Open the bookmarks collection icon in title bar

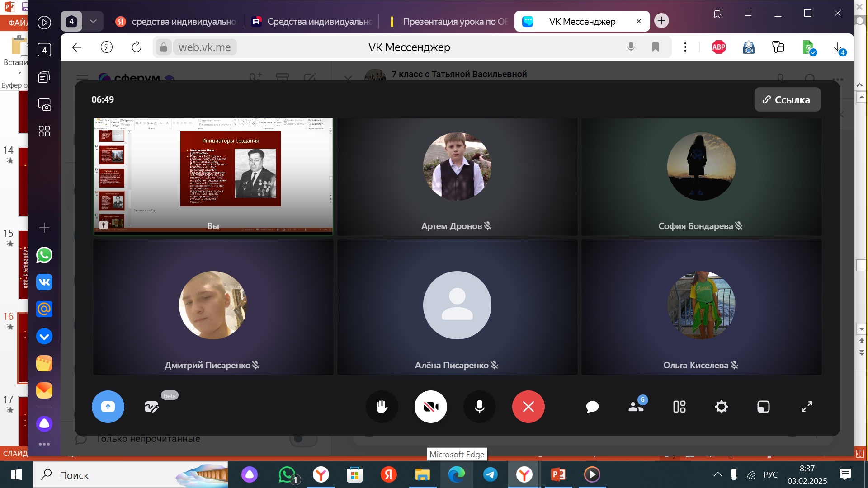(718, 13)
